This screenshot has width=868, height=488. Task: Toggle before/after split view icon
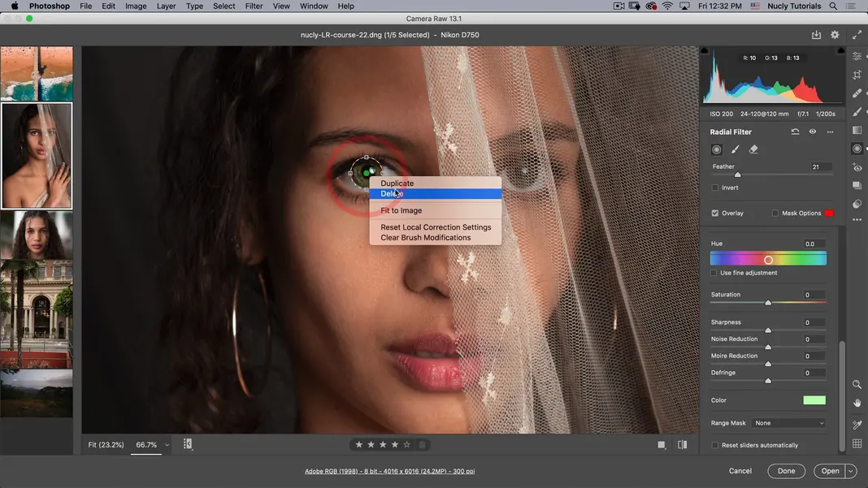682,445
